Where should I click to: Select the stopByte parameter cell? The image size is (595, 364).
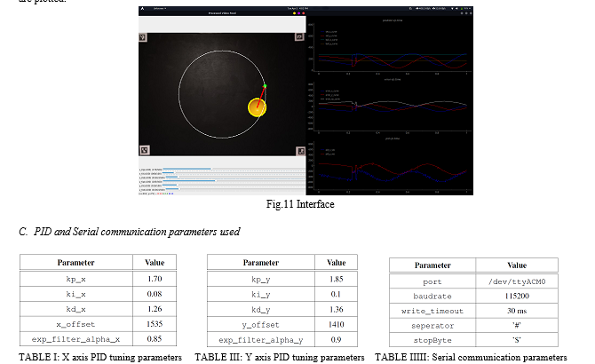[x=432, y=340]
